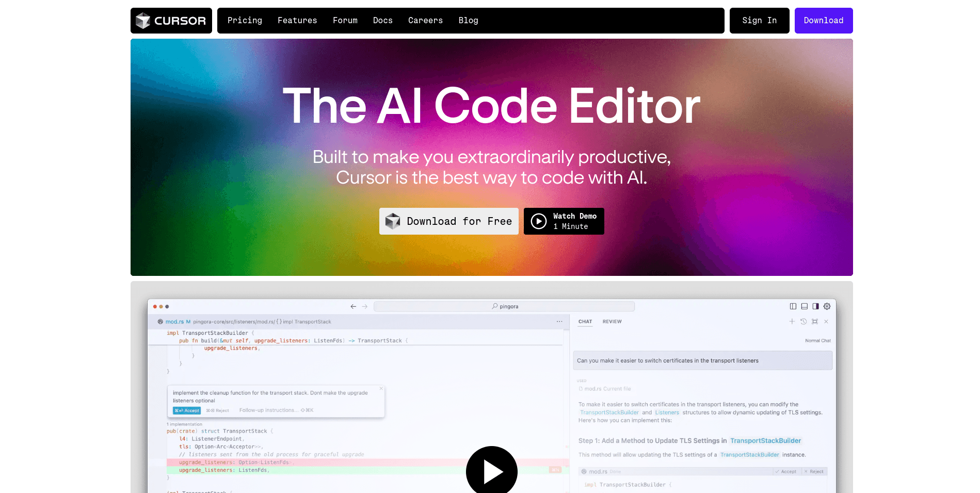Open the editor more actions ellipsis
The height and width of the screenshot is (493, 980).
(559, 321)
